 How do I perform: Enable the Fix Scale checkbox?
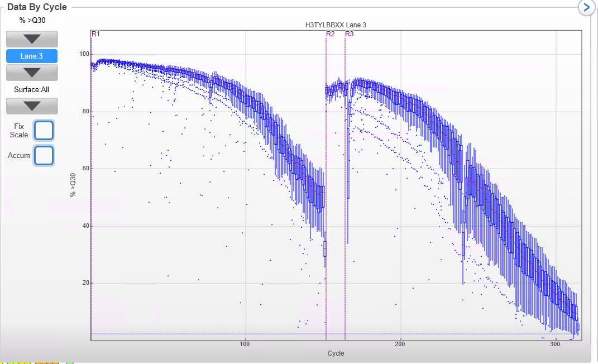[44, 130]
